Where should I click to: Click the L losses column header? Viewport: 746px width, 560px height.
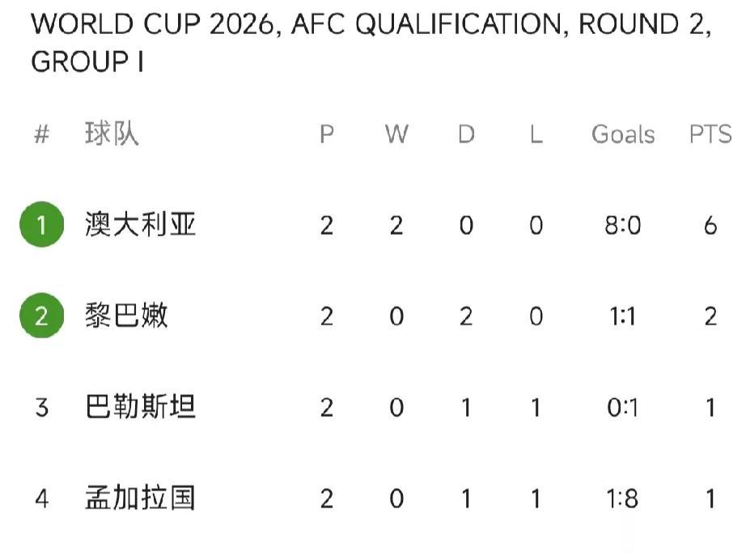pyautogui.click(x=536, y=134)
